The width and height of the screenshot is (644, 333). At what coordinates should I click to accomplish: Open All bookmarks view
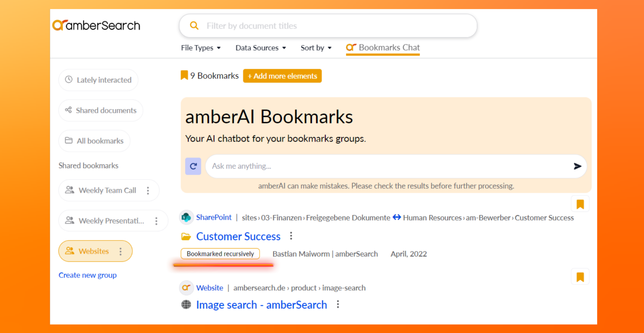(94, 141)
